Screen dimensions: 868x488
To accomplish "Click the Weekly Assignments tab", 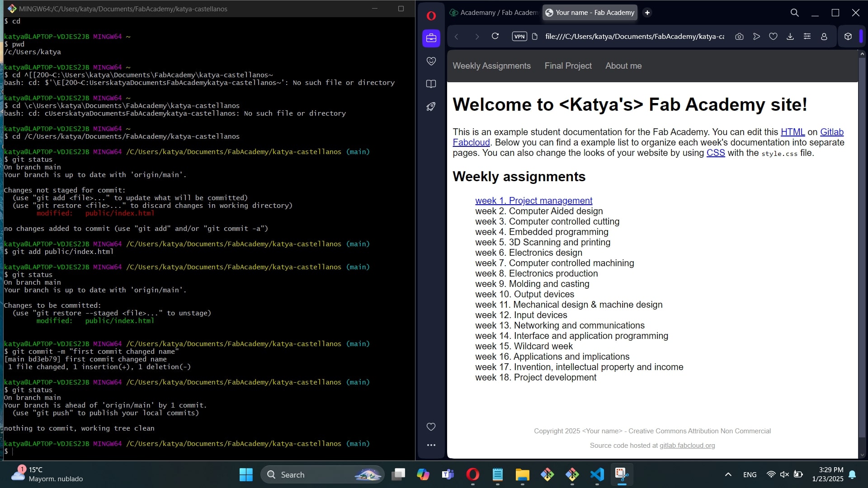I will click(491, 66).
